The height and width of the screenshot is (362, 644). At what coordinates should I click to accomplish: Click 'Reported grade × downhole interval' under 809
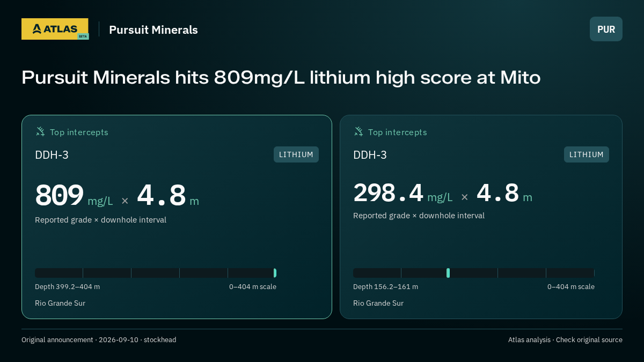click(100, 220)
